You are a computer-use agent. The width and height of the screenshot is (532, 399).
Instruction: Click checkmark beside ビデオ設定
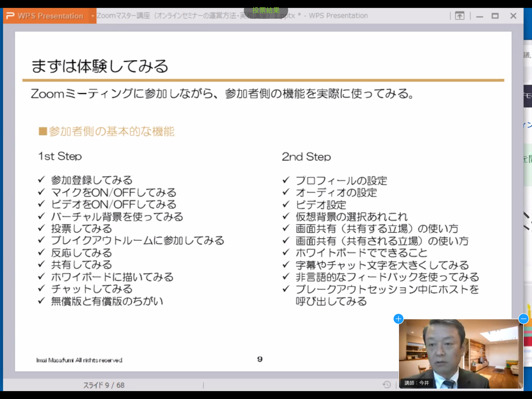coord(286,204)
